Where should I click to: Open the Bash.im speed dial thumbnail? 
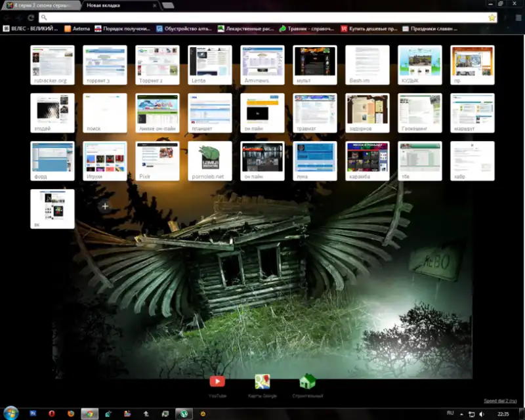(367, 64)
